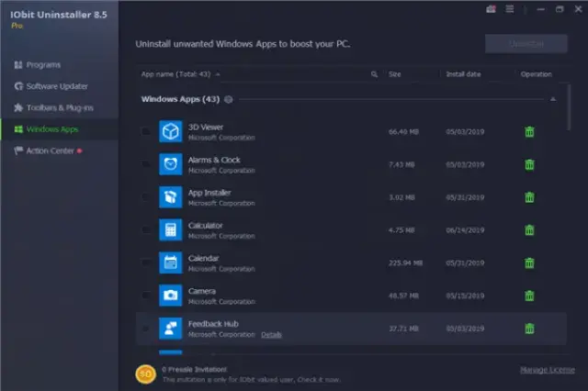588x391 pixels.
Task: Select the App Installer checkbox
Action: 145,197
